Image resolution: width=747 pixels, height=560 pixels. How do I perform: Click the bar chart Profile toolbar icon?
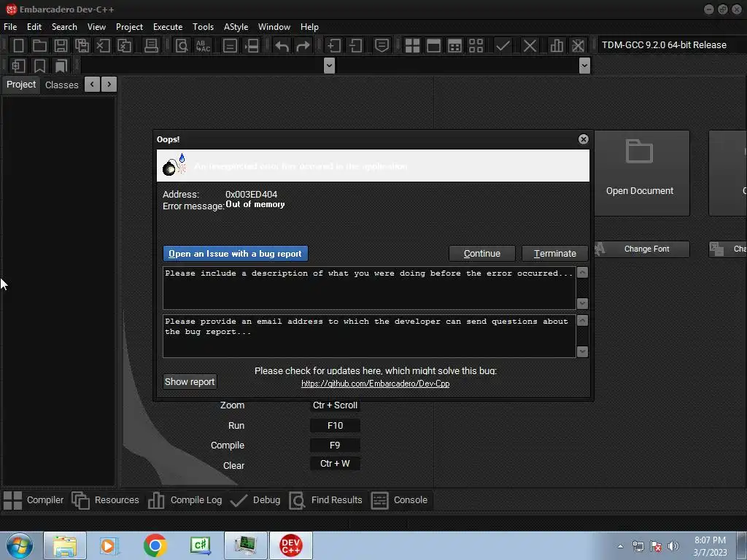[x=557, y=46]
